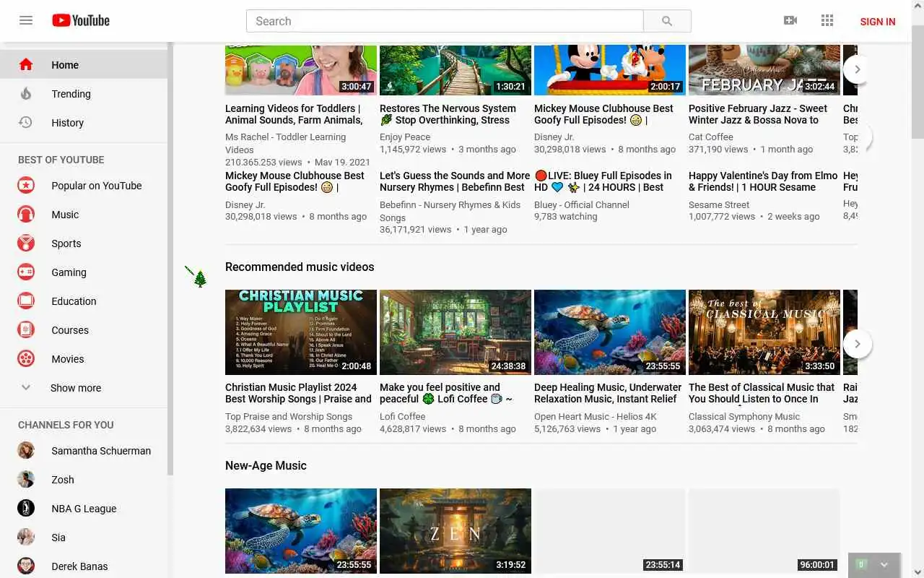Open Ms Rachel - Toddler Learning channel link
Viewport: 924px width, 578px height.
(x=285, y=143)
